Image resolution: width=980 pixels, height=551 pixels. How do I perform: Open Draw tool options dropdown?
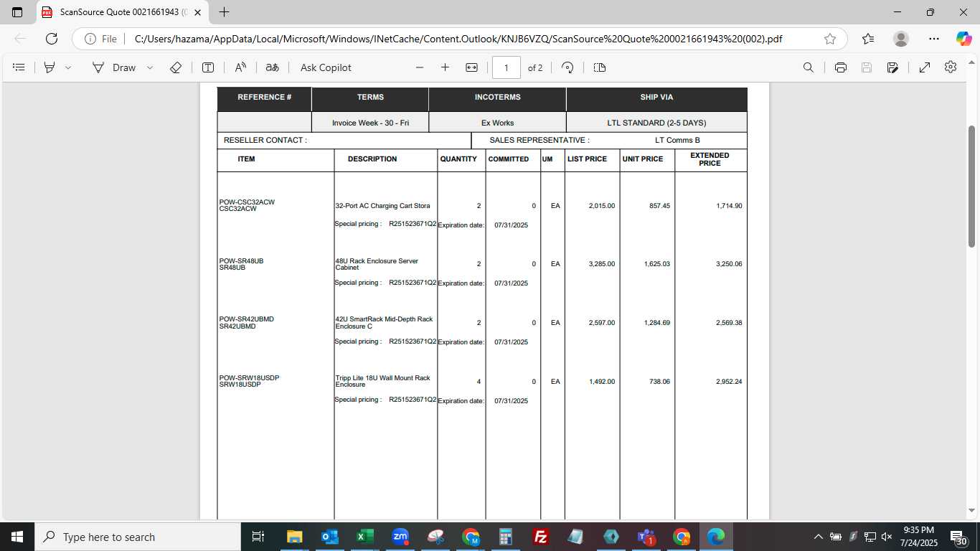(150, 67)
